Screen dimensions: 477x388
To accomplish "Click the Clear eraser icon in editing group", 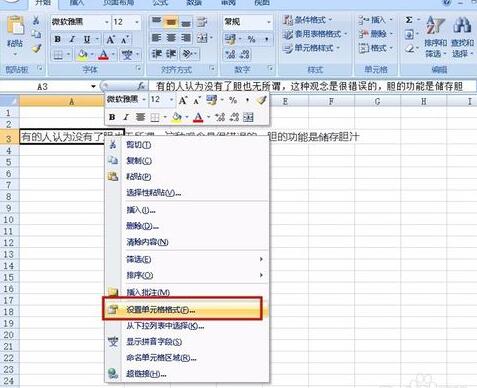I will (x=410, y=48).
